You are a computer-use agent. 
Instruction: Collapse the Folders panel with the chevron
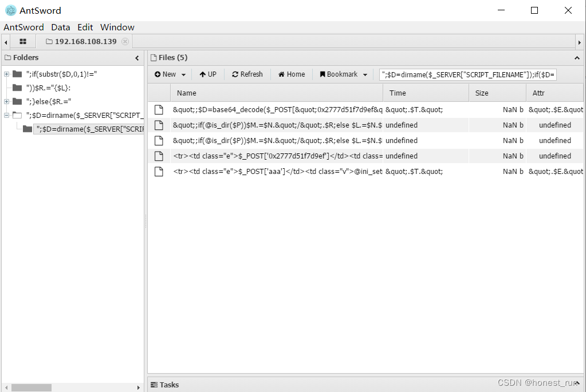[x=137, y=58]
